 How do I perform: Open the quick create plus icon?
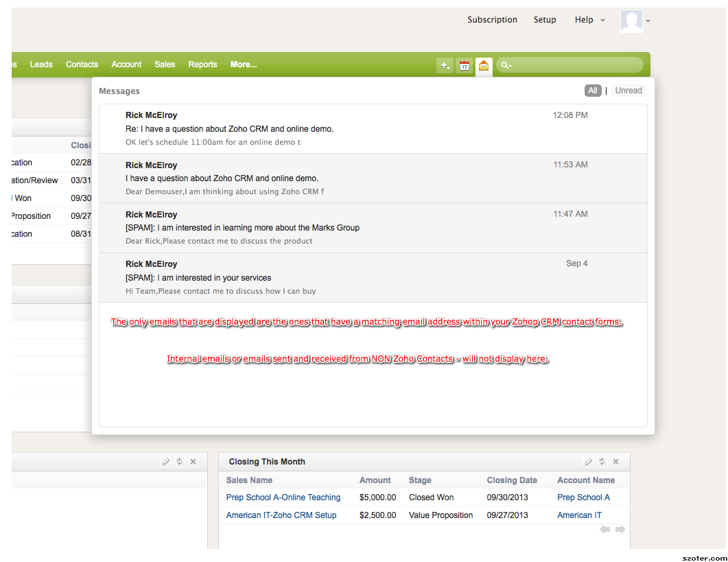(x=445, y=65)
